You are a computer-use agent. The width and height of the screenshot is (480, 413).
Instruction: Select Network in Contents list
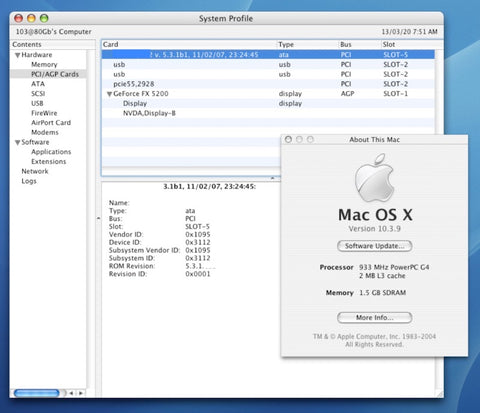point(35,171)
